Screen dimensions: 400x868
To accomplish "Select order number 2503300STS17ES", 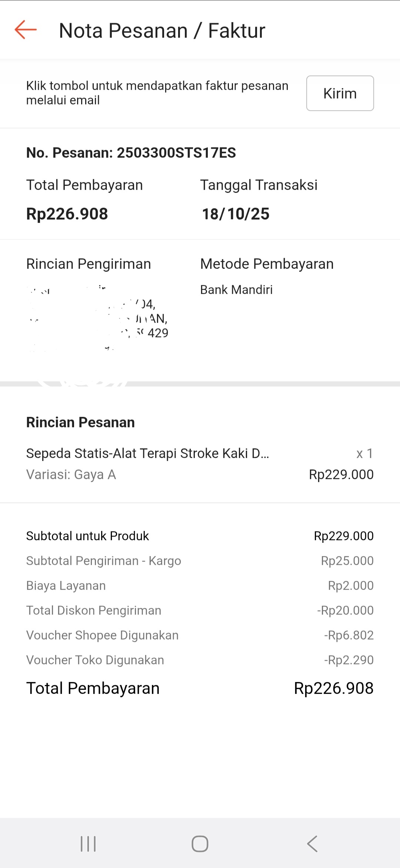I will coord(131,153).
